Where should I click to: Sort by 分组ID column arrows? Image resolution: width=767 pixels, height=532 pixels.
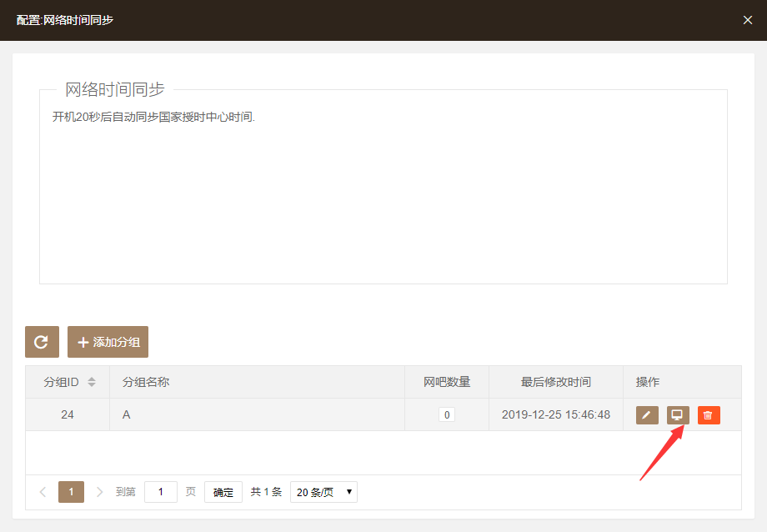92,382
